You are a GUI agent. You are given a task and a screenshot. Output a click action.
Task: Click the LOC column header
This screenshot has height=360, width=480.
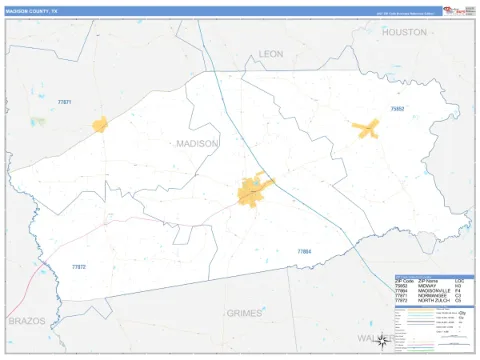click(459, 281)
